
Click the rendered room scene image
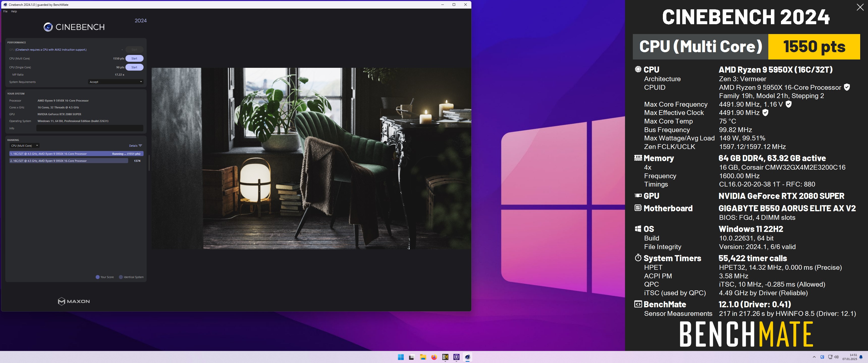click(x=311, y=159)
